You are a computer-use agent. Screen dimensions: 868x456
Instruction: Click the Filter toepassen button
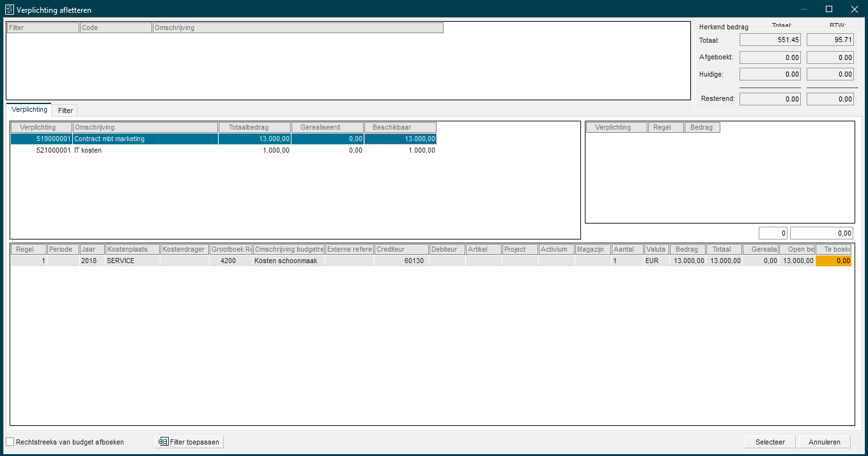(x=189, y=442)
